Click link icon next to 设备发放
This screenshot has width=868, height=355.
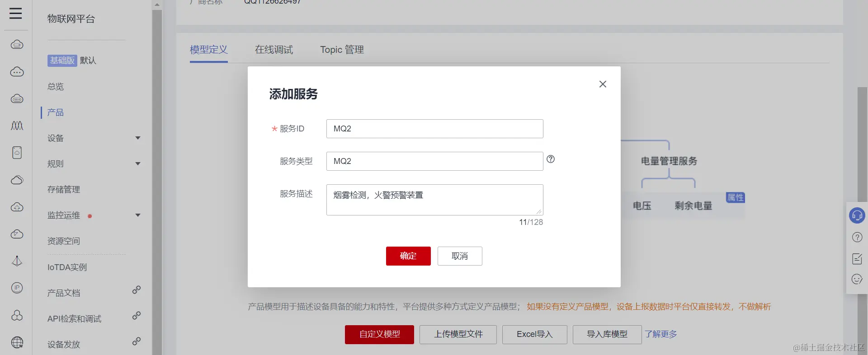pos(137,341)
